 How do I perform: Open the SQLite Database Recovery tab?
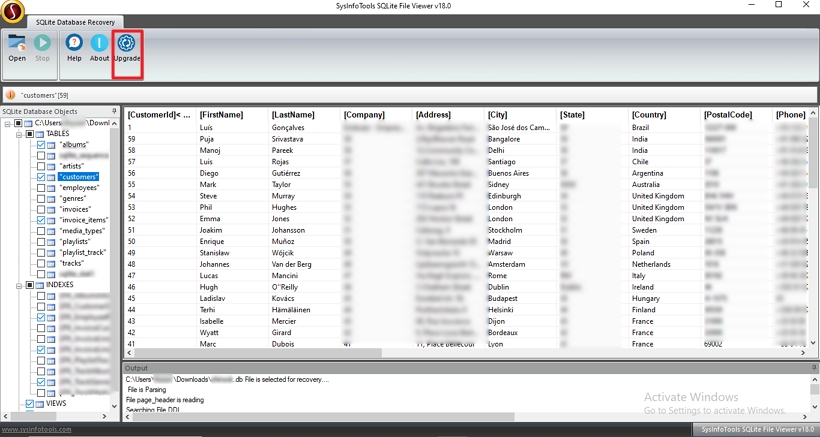[75, 22]
